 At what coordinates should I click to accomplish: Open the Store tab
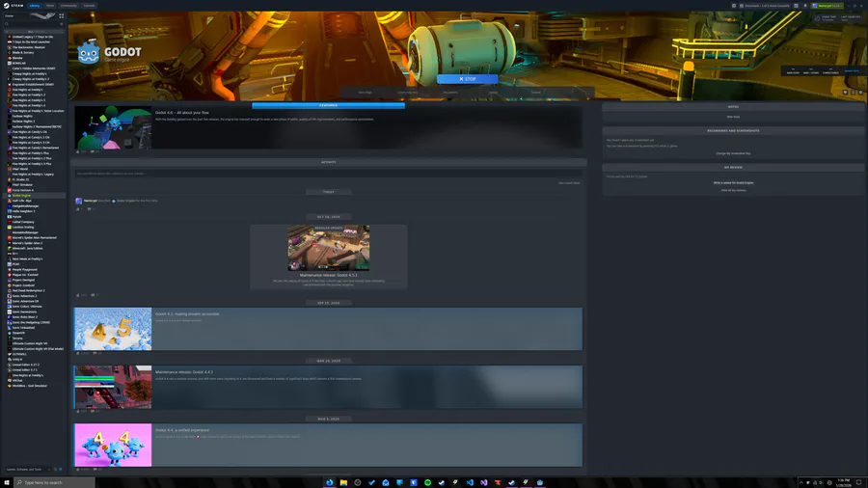50,6
